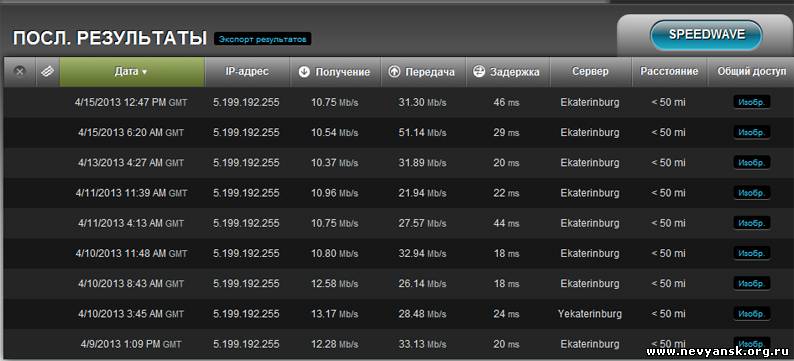Image resolution: width=794 pixels, height=361 pixels.
Task: Click Экспорт результатов link
Action: [x=263, y=39]
